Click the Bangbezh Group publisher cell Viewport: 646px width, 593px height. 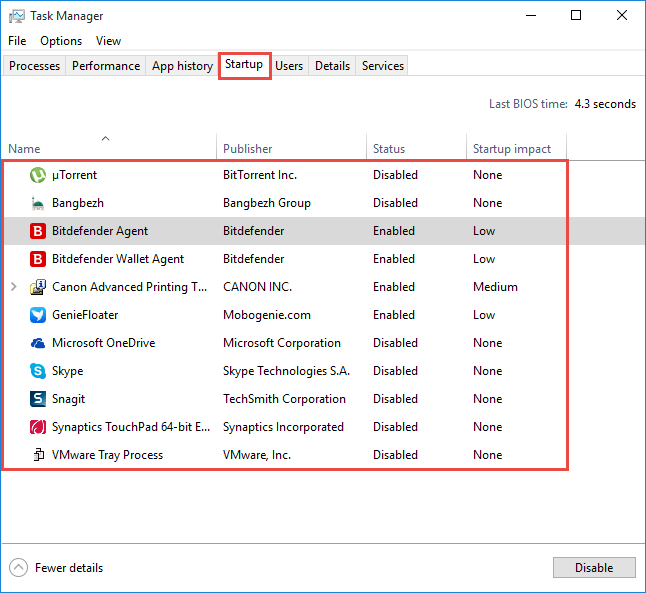[x=267, y=203]
